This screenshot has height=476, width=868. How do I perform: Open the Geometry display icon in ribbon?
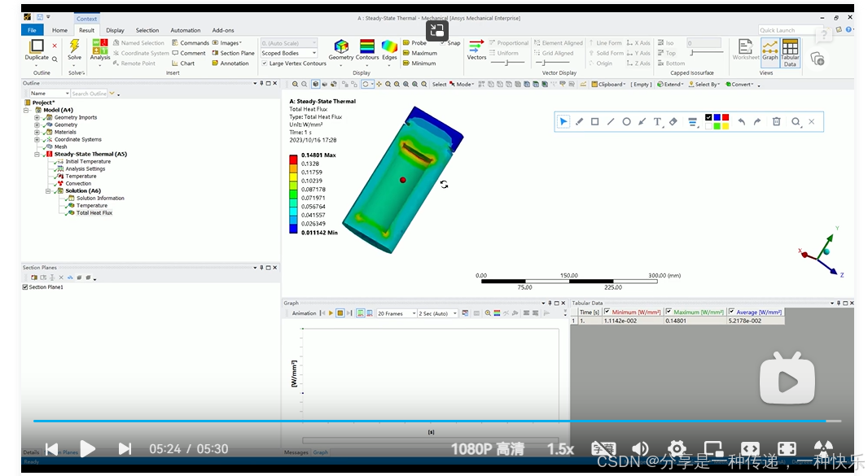tap(340, 49)
